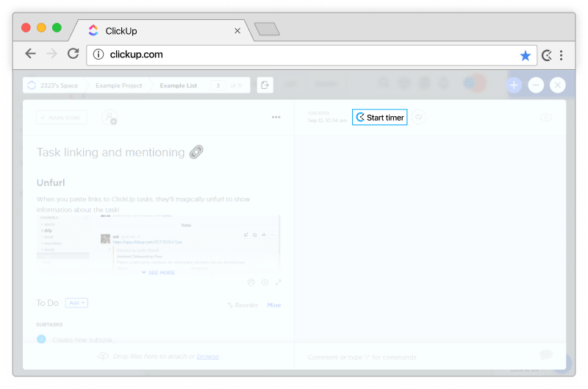Open the task three-dot options menu

(x=276, y=117)
